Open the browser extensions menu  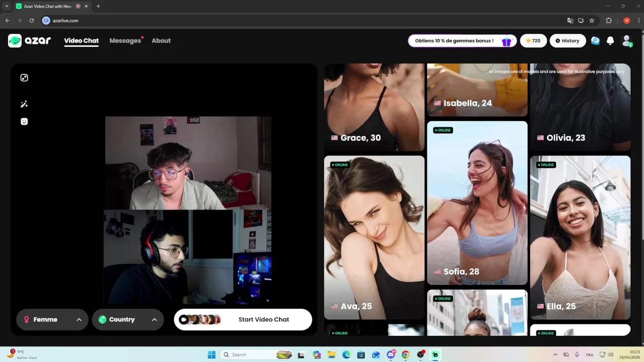(609, 21)
